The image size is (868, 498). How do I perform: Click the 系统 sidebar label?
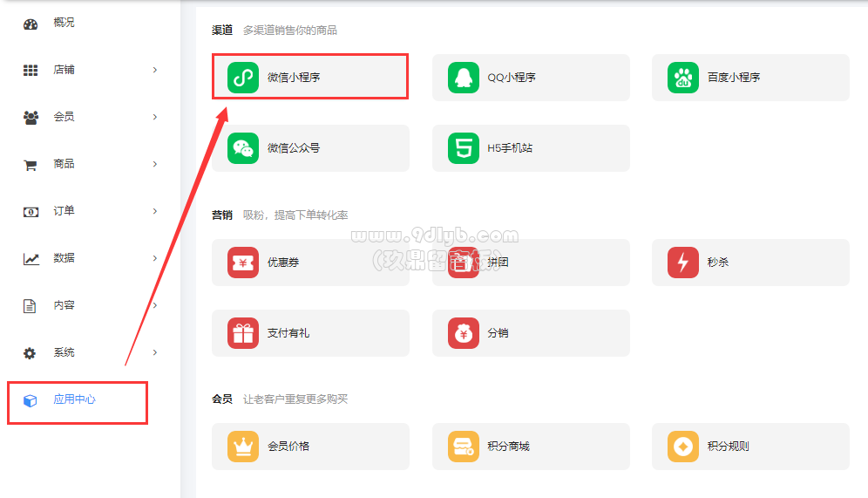pos(64,352)
